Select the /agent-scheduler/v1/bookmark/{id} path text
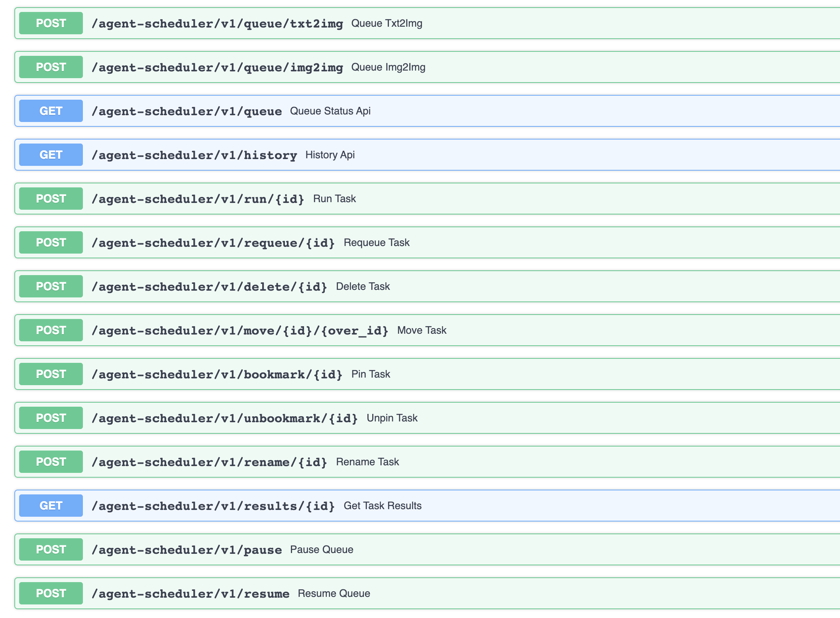The height and width of the screenshot is (618, 840). (218, 374)
